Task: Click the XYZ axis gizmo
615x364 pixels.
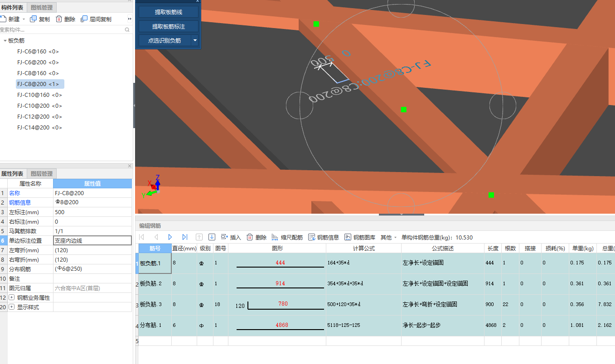Action: click(x=154, y=187)
